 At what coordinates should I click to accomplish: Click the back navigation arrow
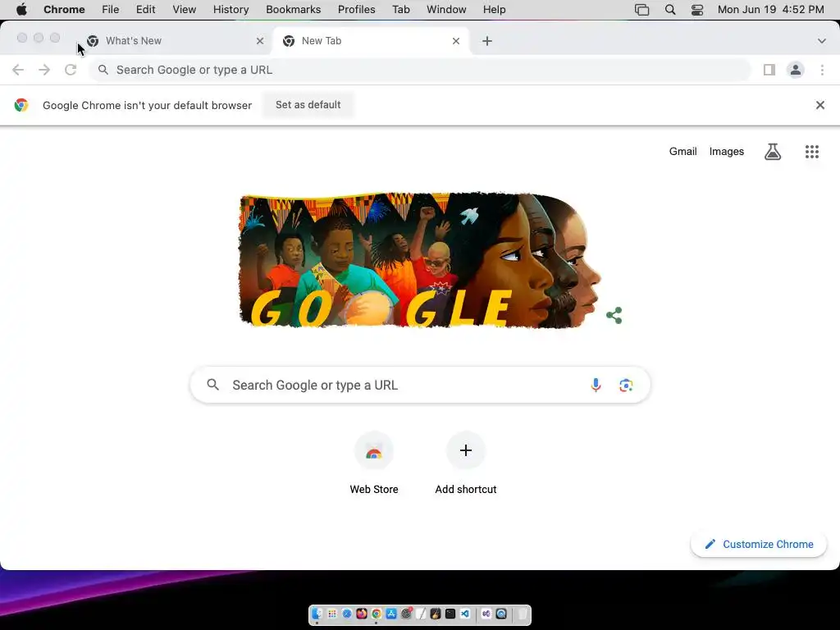point(18,70)
